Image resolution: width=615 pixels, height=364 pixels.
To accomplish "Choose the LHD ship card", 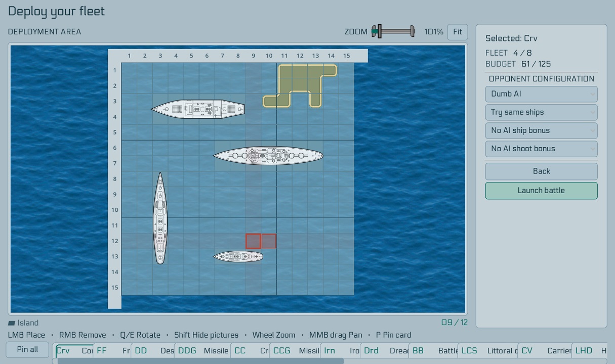I will coord(590,350).
